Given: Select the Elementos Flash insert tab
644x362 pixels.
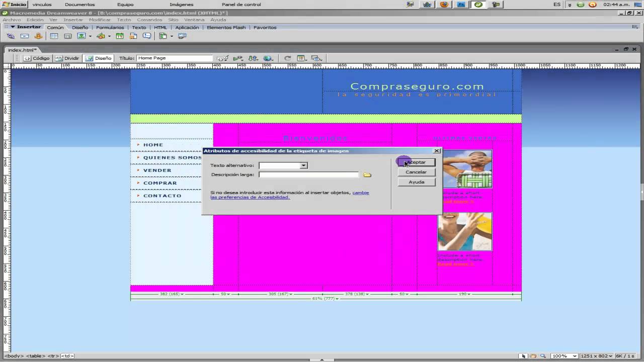Looking at the screenshot, I should point(226,28).
